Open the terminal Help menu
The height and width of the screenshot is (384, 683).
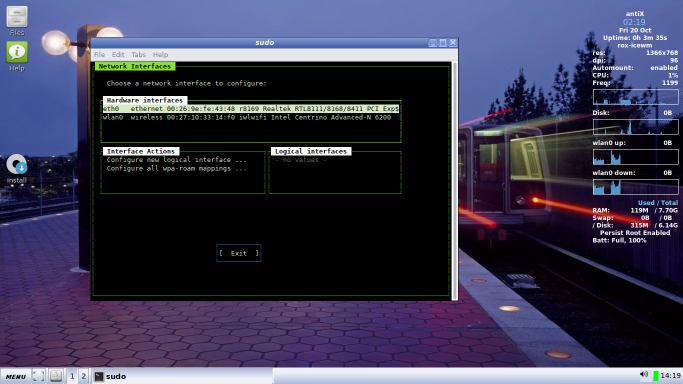(x=160, y=54)
